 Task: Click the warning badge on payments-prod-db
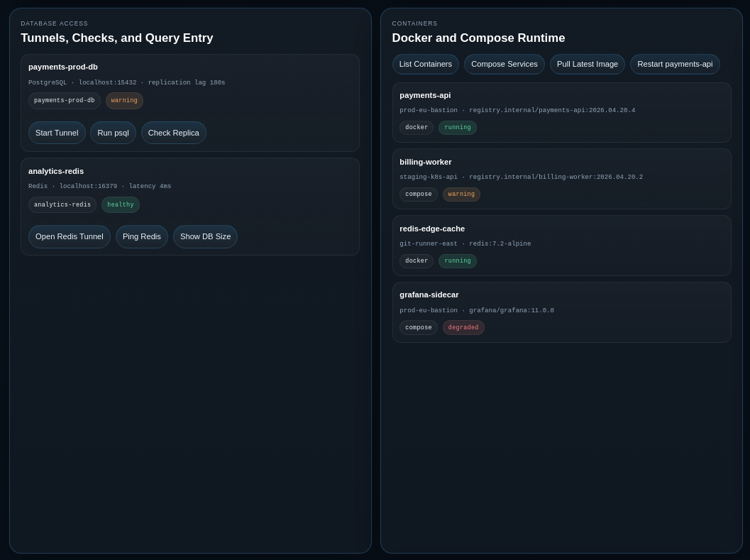point(124,101)
